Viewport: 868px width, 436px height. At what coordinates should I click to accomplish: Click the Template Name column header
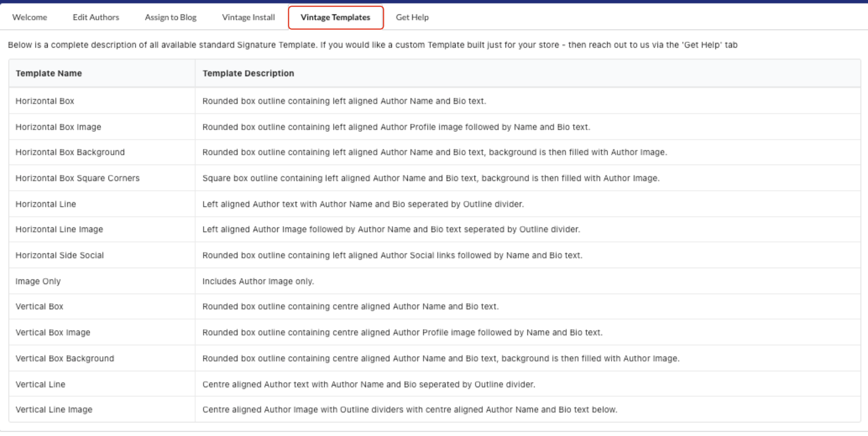click(x=49, y=73)
